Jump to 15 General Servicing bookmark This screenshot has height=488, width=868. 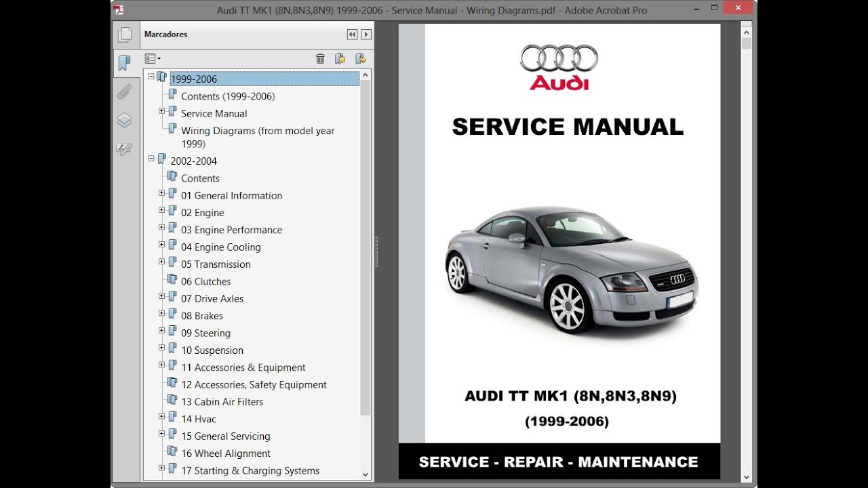pos(225,436)
